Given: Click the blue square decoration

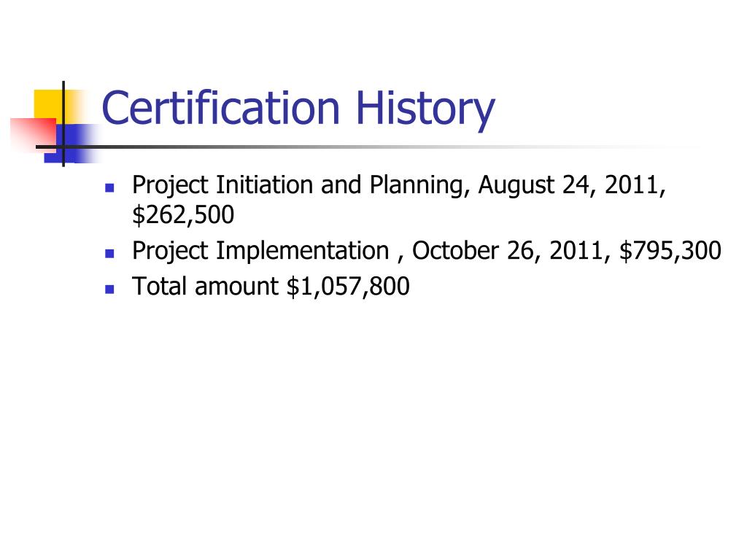Looking at the screenshot, I should tap(71, 144).
